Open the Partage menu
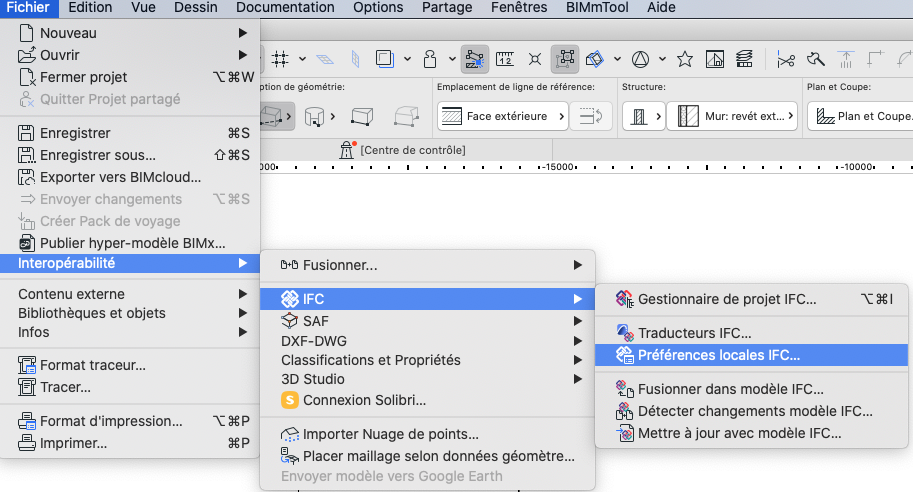Viewport: 913px width, 492px height. pos(447,8)
